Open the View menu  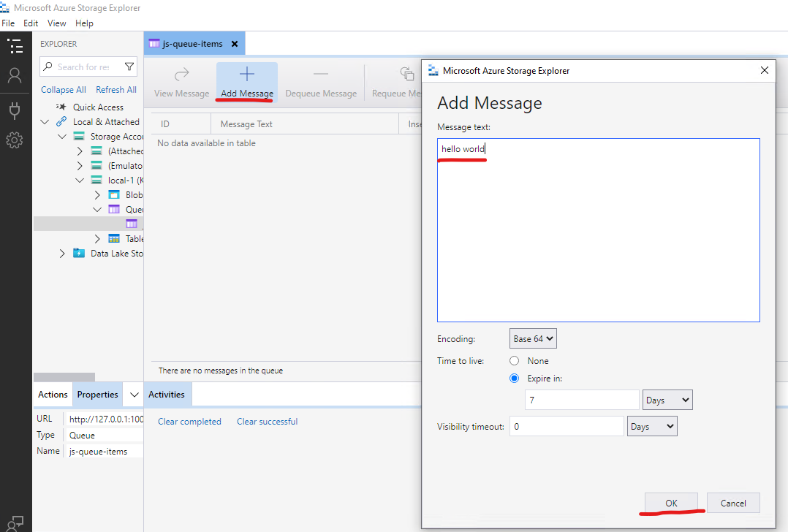click(57, 23)
